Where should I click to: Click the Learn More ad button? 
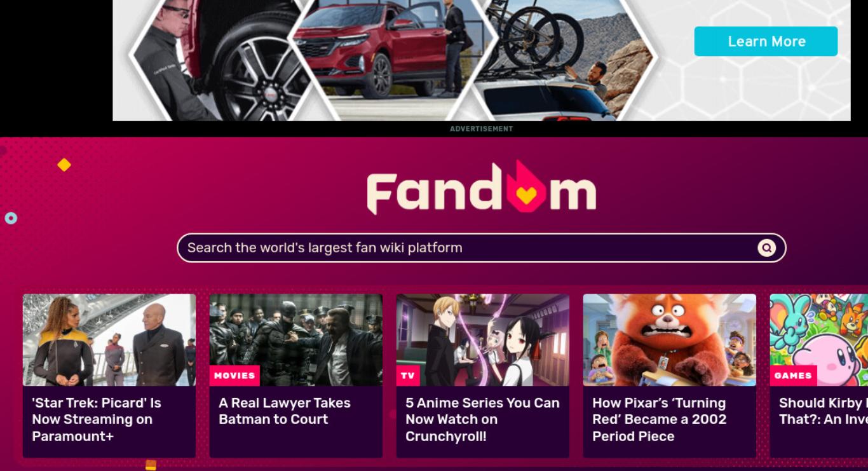click(x=766, y=41)
